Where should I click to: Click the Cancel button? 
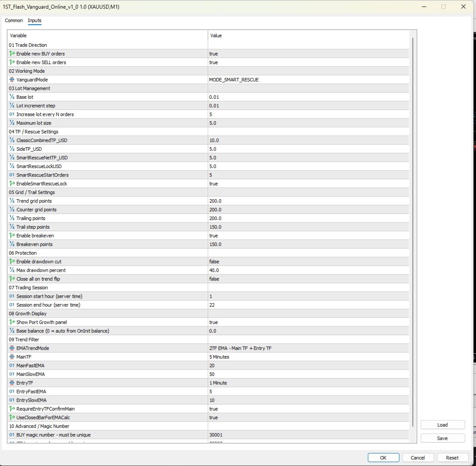[x=418, y=457]
